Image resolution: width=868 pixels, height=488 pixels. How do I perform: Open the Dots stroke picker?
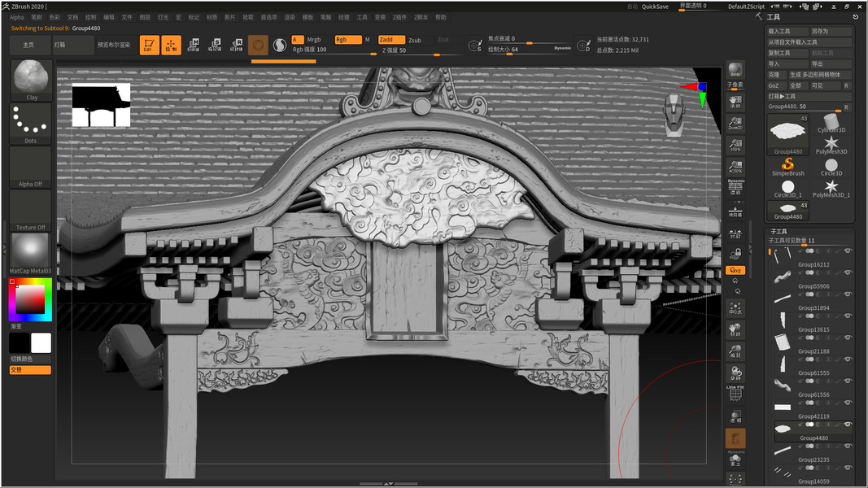point(31,124)
